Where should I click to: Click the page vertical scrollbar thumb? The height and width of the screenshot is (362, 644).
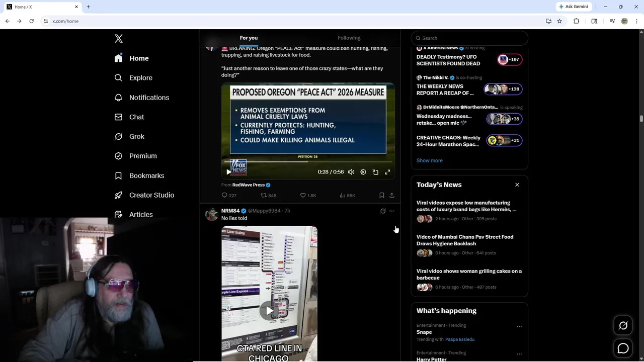[641, 119]
